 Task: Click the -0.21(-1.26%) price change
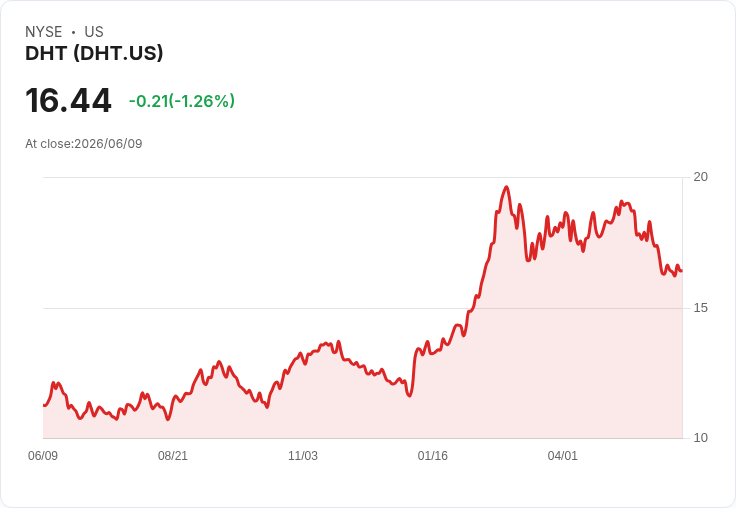point(182,101)
